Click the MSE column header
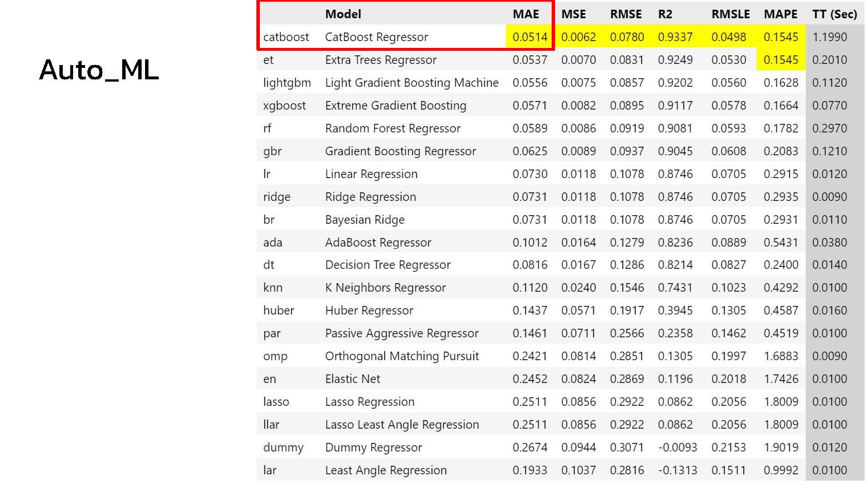The width and height of the screenshot is (868, 488). pyautogui.click(x=573, y=14)
